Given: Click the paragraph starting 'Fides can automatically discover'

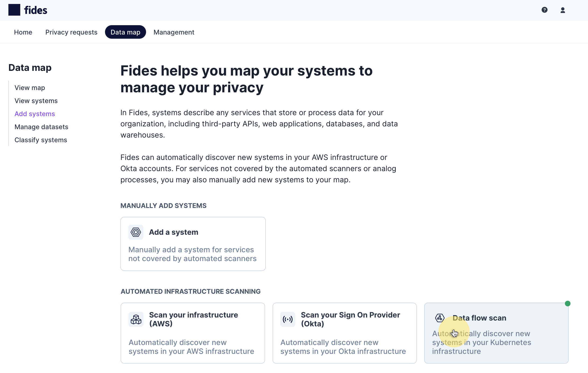Looking at the screenshot, I should [x=258, y=169].
